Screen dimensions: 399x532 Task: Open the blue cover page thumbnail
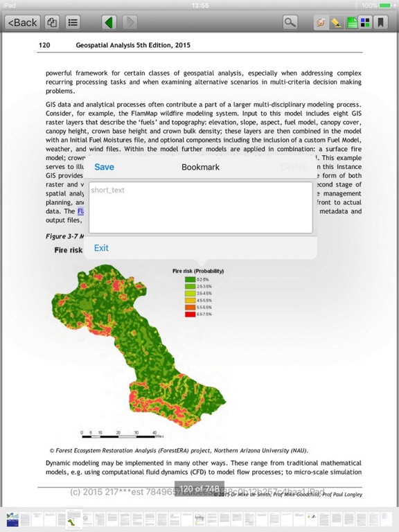coord(13,520)
